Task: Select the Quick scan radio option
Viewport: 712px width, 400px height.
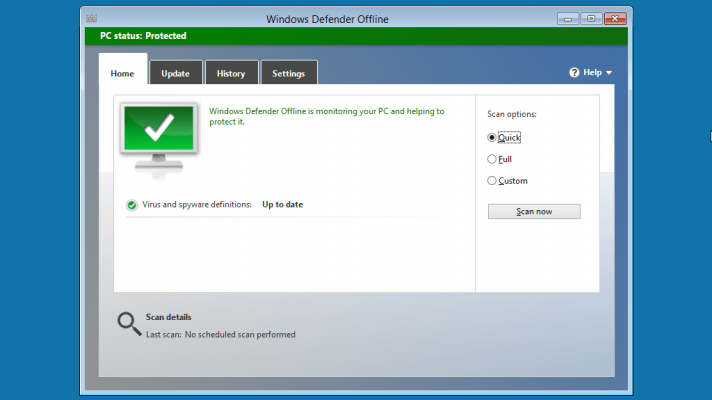Action: click(492, 138)
